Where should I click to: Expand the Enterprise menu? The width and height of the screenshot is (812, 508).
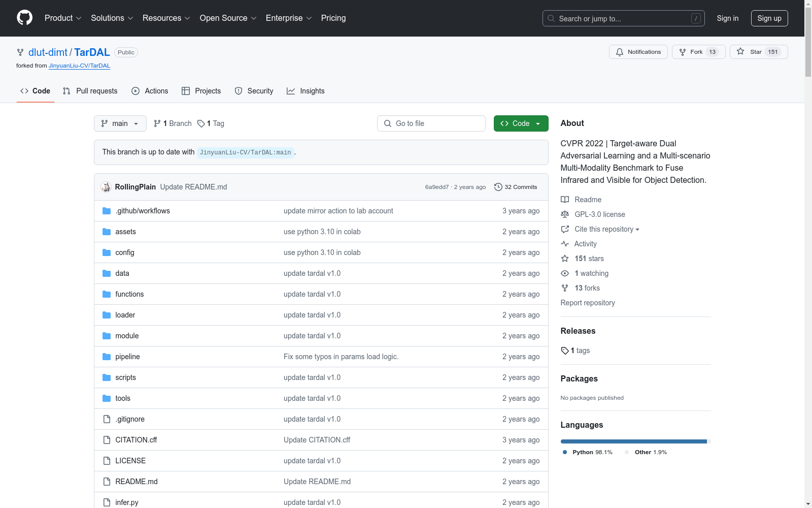(x=289, y=18)
